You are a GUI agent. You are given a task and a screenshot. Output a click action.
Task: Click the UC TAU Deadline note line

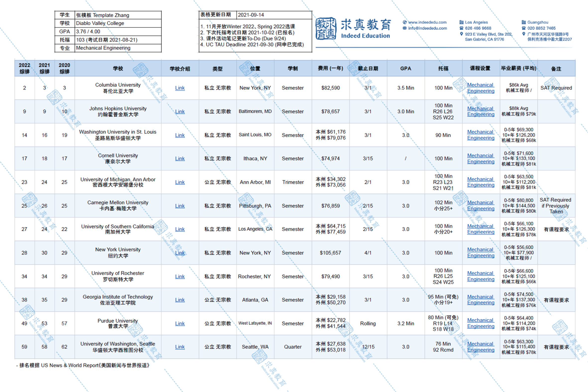coord(252,45)
